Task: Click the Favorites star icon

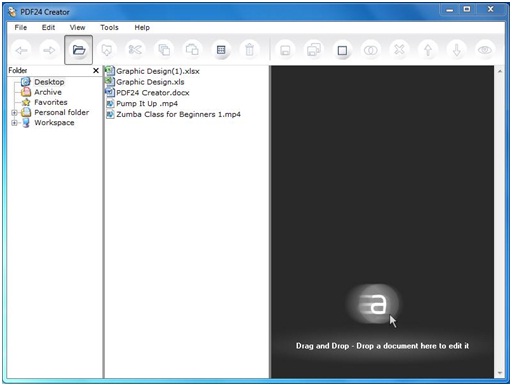Action: click(26, 102)
